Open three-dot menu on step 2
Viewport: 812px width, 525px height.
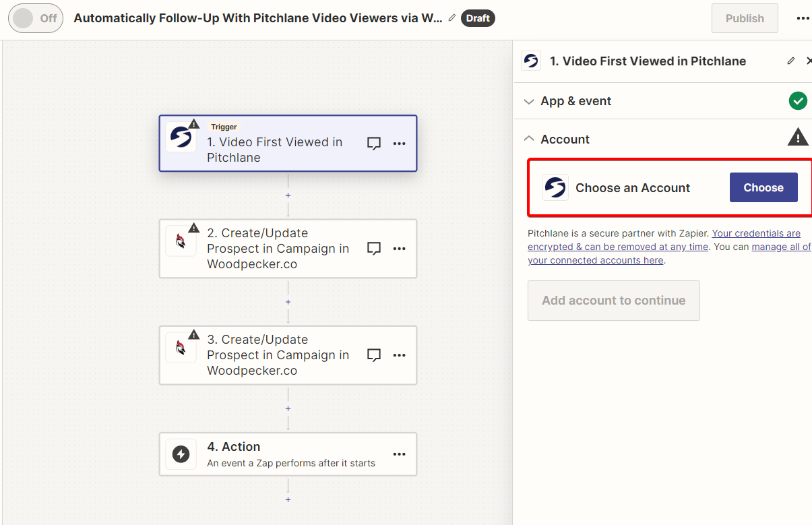[400, 249]
